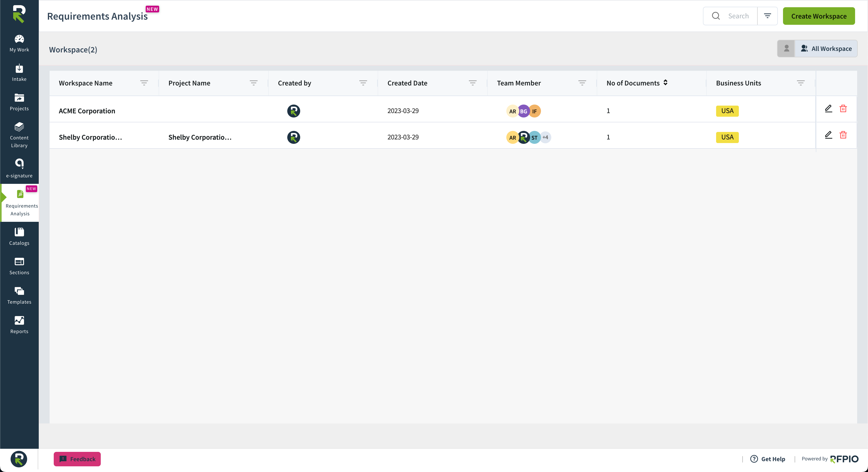Edit the ACME Corporation workspace
The width and height of the screenshot is (868, 472).
828,108
